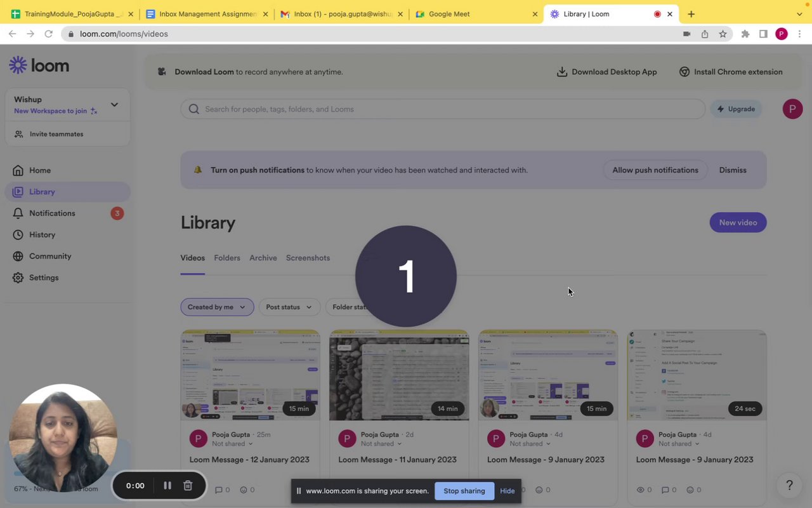Focus the Loom search field
The height and width of the screenshot is (508, 812).
[x=443, y=109]
